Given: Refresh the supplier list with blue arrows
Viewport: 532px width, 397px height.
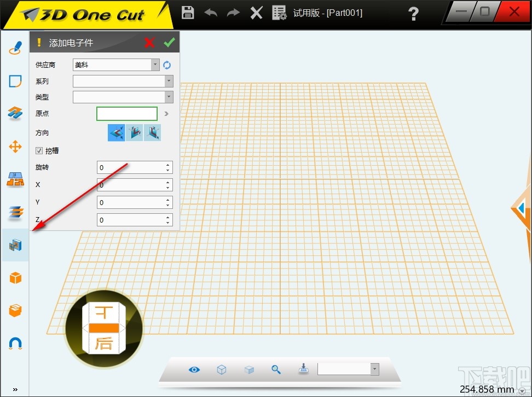Looking at the screenshot, I should [x=166, y=65].
